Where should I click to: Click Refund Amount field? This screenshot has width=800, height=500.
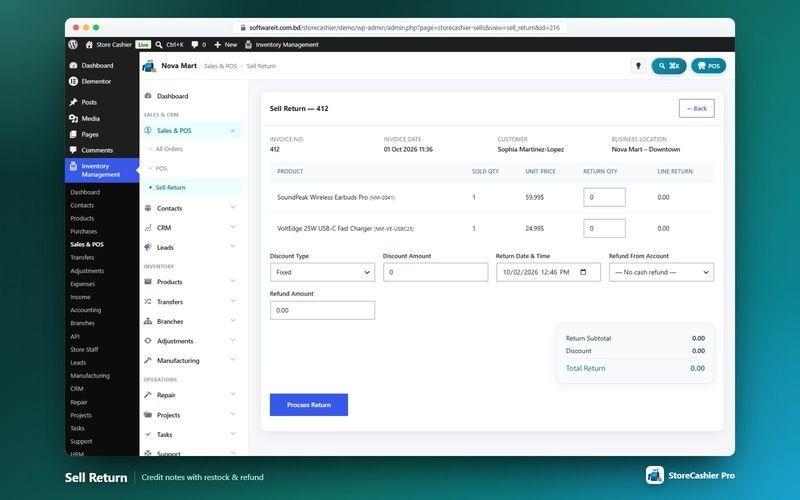pos(322,310)
